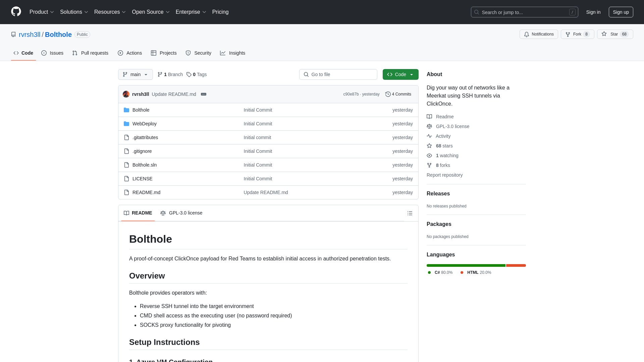This screenshot has width=644, height=362.
Task: Open the Insights tab
Action: 232,53
